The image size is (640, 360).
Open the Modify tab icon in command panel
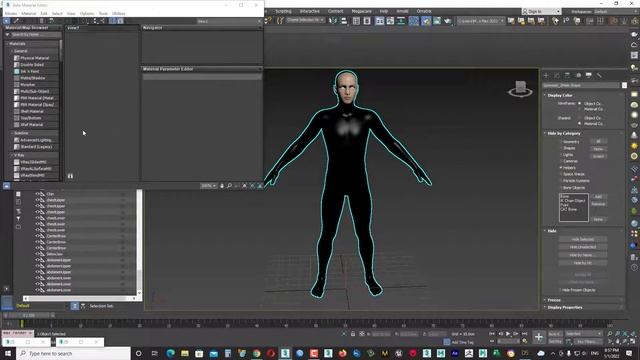pyautogui.click(x=557, y=75)
